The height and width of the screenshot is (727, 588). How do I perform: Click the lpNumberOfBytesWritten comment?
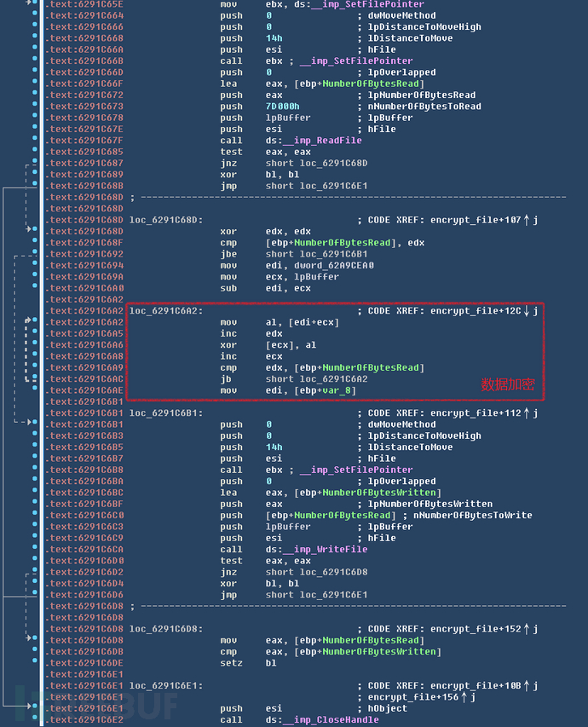429,504
